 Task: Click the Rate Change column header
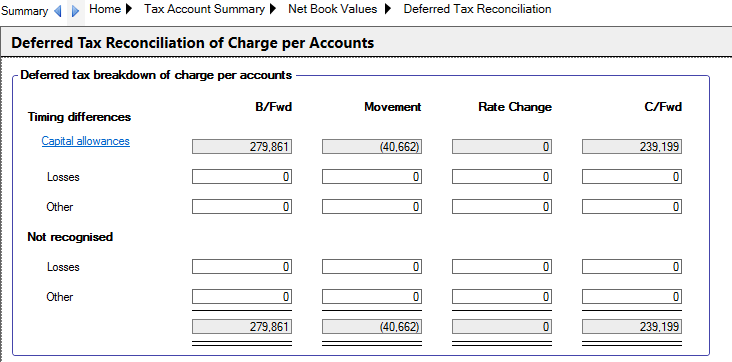coord(515,107)
